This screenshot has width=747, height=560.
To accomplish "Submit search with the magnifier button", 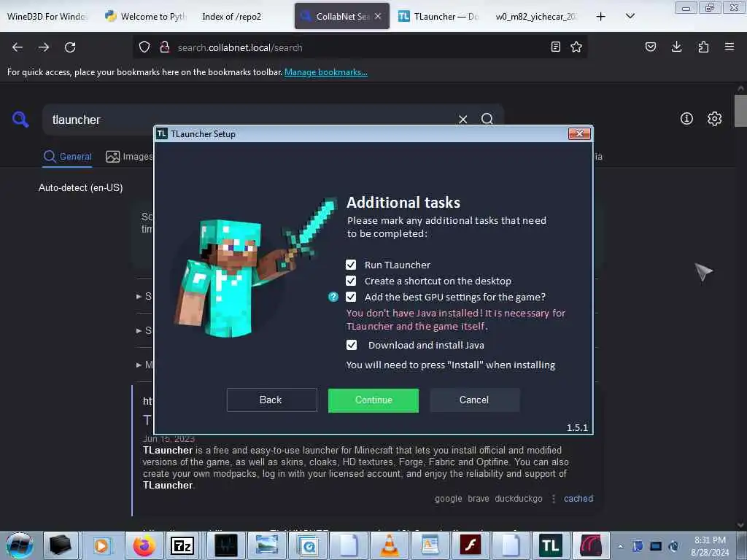I will click(x=487, y=119).
